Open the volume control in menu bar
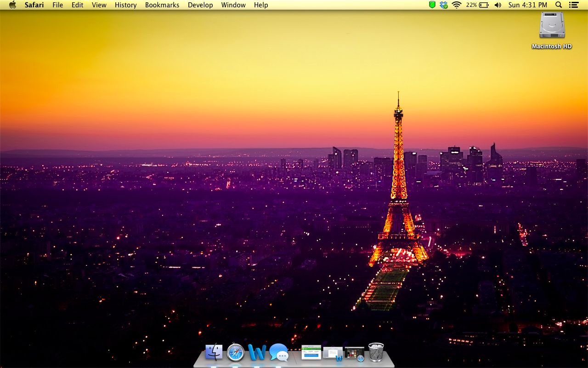The image size is (588, 368). 498,5
